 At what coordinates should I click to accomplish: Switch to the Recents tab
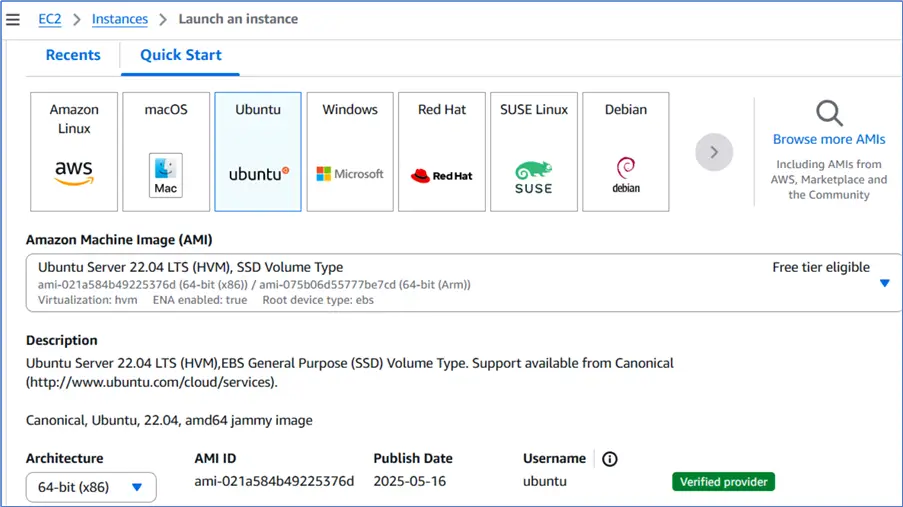(73, 55)
